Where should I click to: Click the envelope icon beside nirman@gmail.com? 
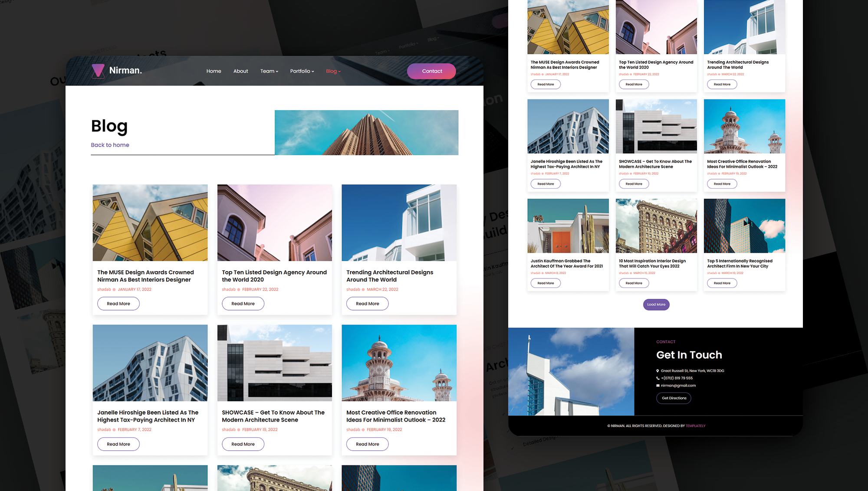coord(658,385)
